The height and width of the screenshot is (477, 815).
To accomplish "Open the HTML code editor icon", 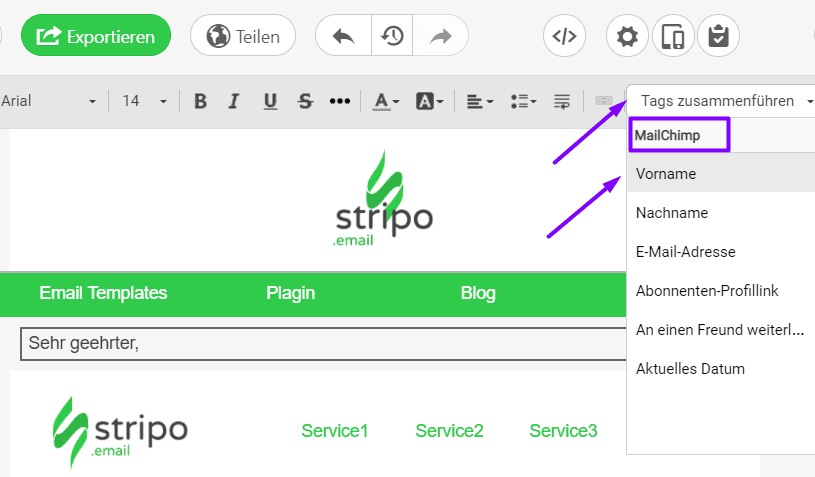I will pos(565,37).
